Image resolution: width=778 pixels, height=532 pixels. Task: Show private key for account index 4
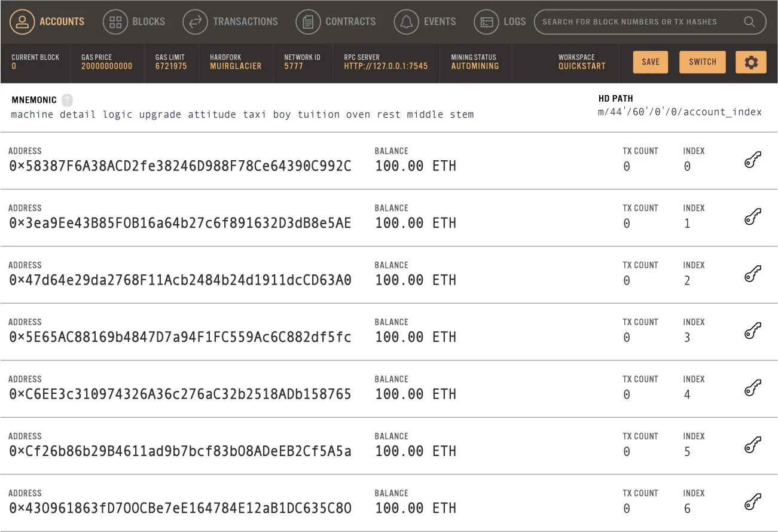[x=752, y=388]
